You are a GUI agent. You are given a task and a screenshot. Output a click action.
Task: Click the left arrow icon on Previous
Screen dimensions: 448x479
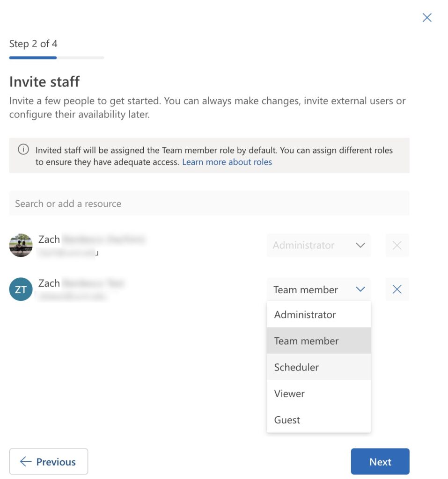[x=26, y=461]
